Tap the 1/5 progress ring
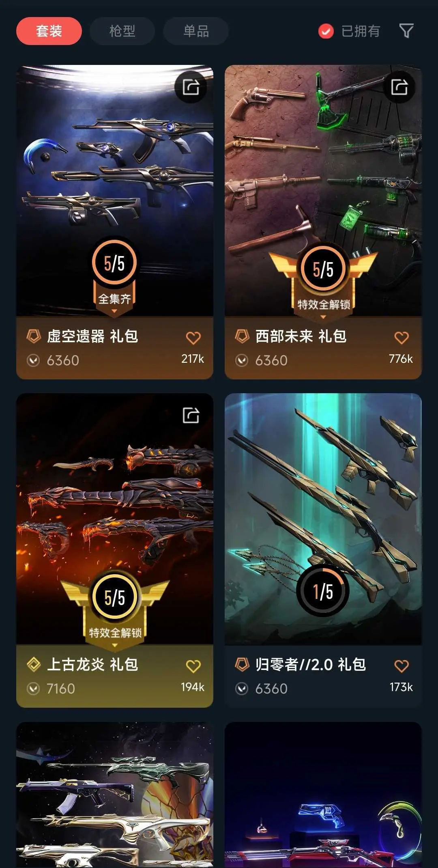This screenshot has width=438, height=868. tap(323, 591)
